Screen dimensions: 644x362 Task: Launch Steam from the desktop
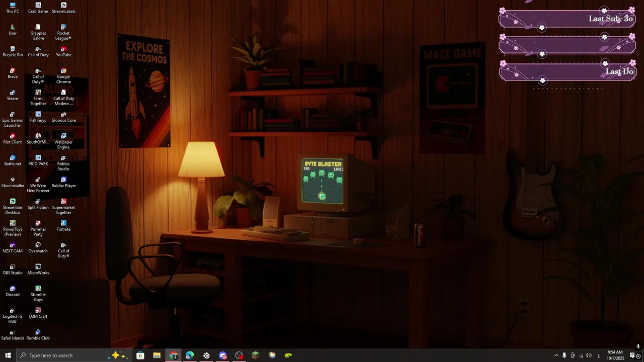point(13,95)
